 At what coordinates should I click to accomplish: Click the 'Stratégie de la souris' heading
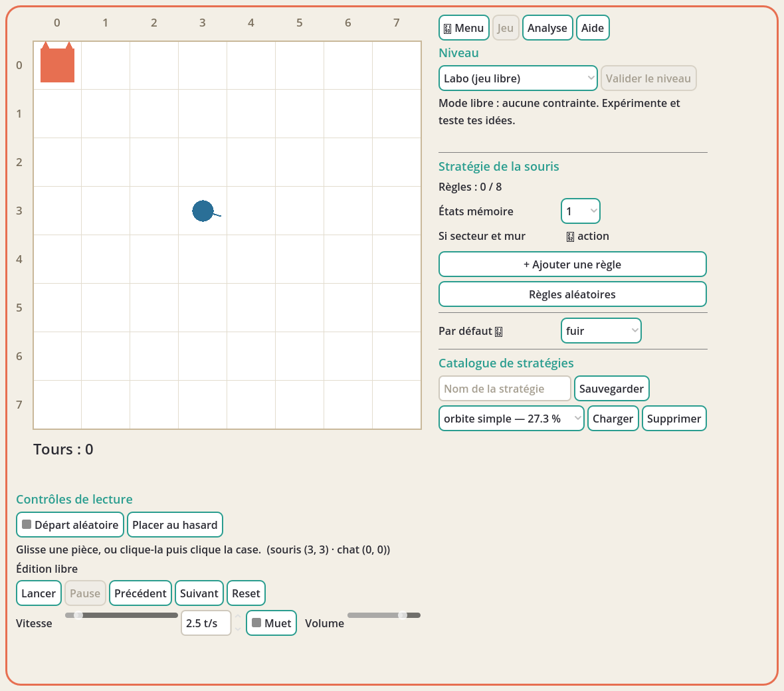coord(498,167)
